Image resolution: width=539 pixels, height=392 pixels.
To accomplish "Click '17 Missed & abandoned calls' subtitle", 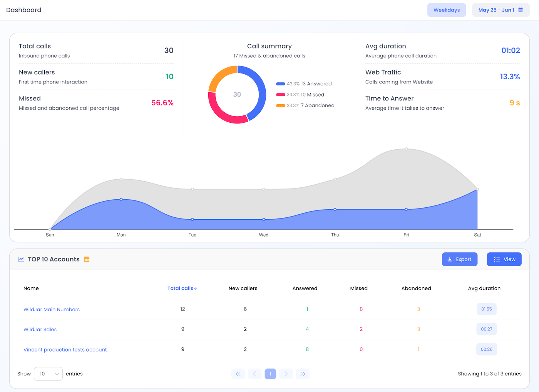I will [x=269, y=56].
